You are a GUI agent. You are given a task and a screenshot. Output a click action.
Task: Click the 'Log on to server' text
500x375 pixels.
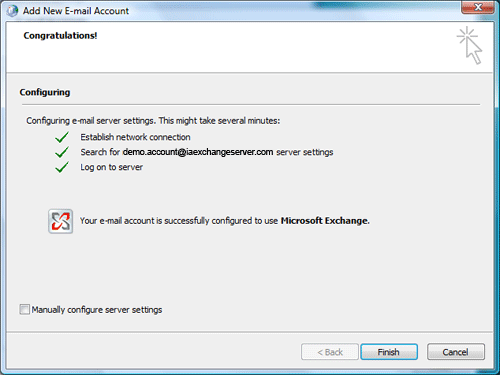pos(112,167)
